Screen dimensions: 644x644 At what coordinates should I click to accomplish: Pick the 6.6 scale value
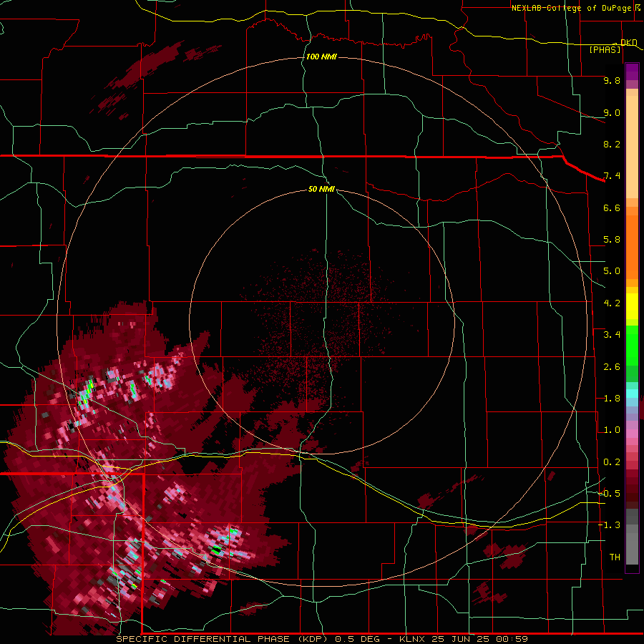[612, 208]
